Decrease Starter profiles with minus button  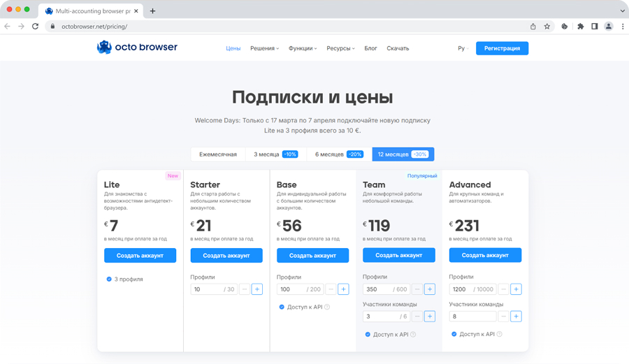[x=245, y=289]
